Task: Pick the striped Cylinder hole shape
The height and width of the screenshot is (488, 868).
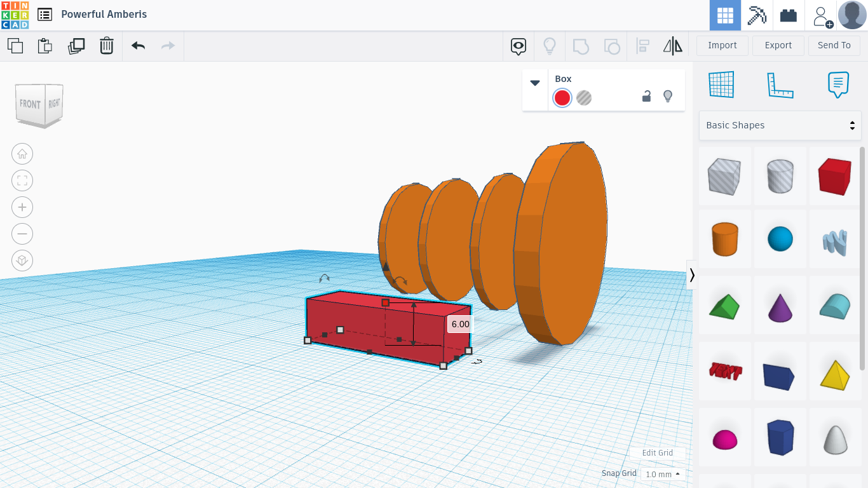Action: (780, 176)
